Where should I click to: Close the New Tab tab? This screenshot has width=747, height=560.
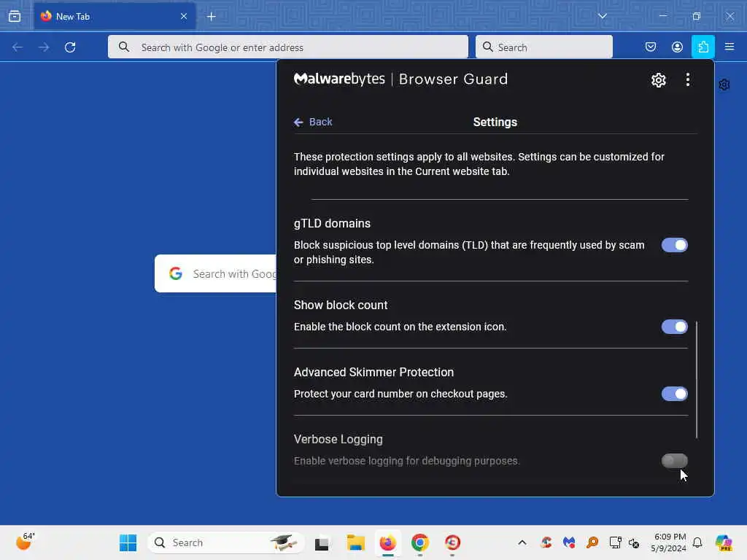184,16
